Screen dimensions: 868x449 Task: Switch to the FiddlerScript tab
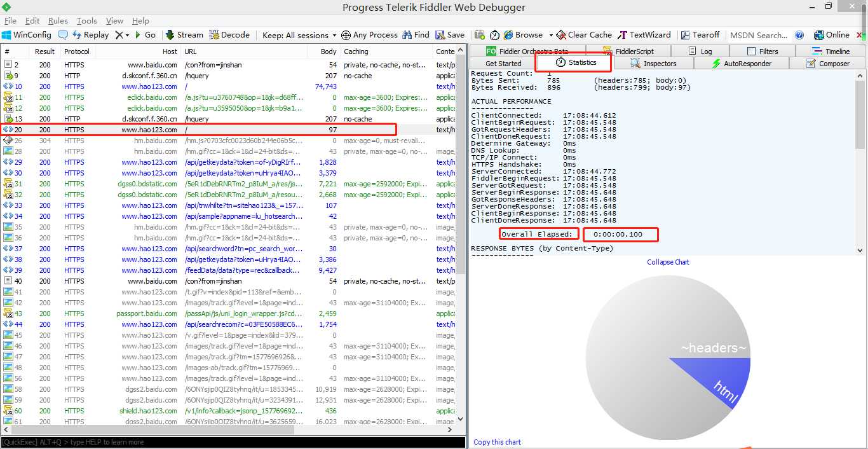click(628, 51)
